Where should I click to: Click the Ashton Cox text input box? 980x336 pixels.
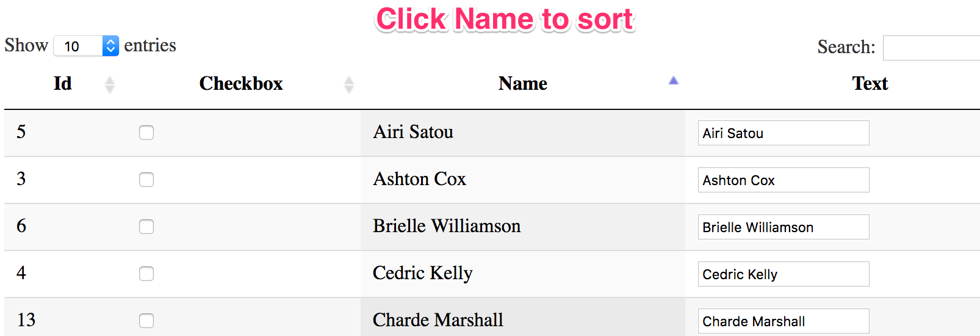click(x=783, y=180)
